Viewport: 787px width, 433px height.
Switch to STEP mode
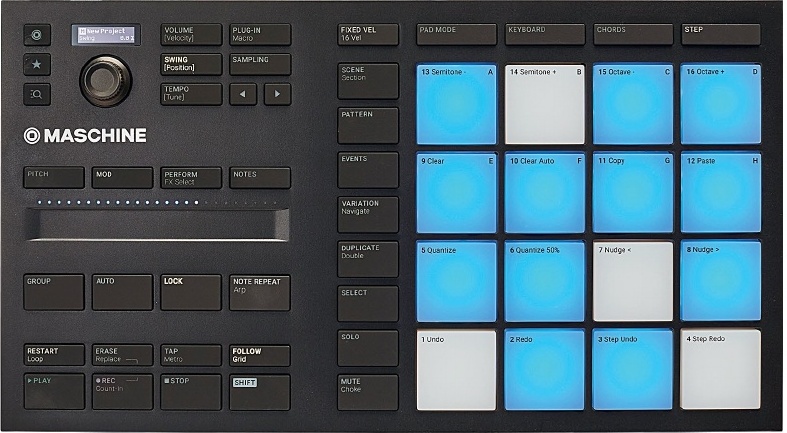click(721, 35)
